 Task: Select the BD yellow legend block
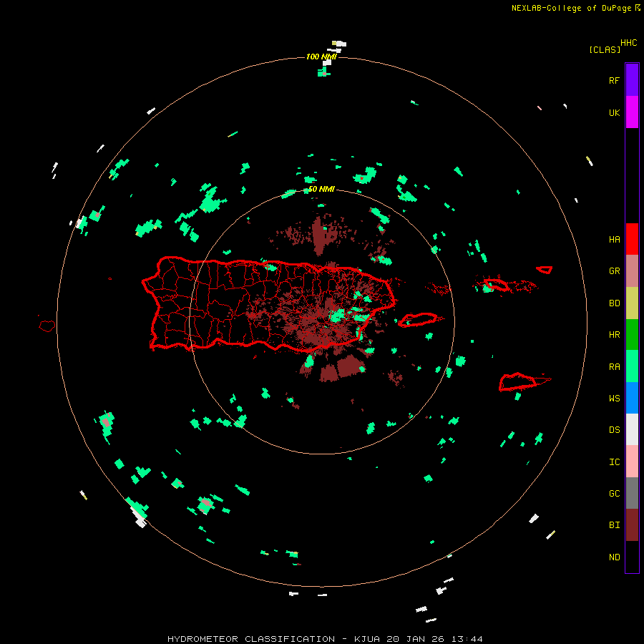(632, 303)
